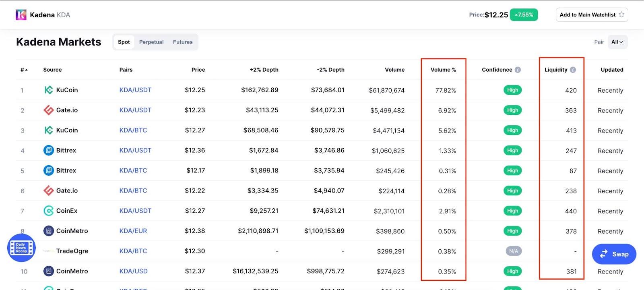The image size is (644, 290).
Task: Click the 77.82% volume percentage
Action: (446, 90)
